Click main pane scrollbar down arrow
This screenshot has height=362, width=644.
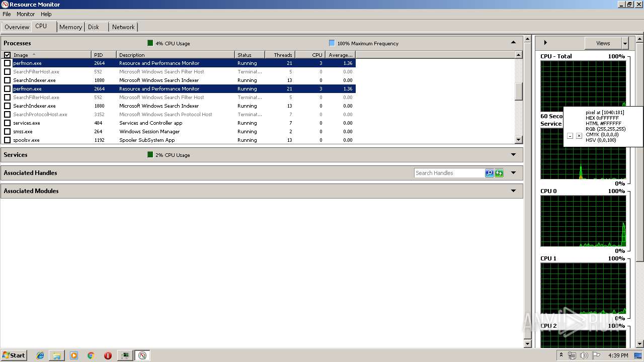coord(528,343)
